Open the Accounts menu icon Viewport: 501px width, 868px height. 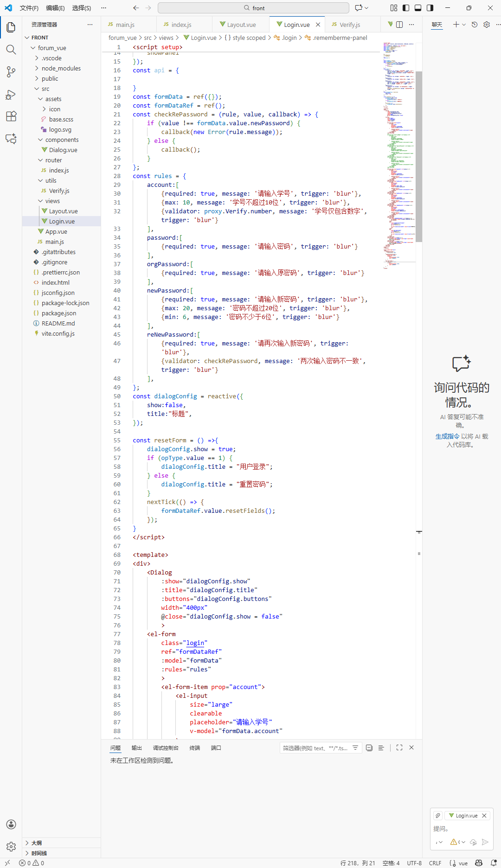(11, 824)
